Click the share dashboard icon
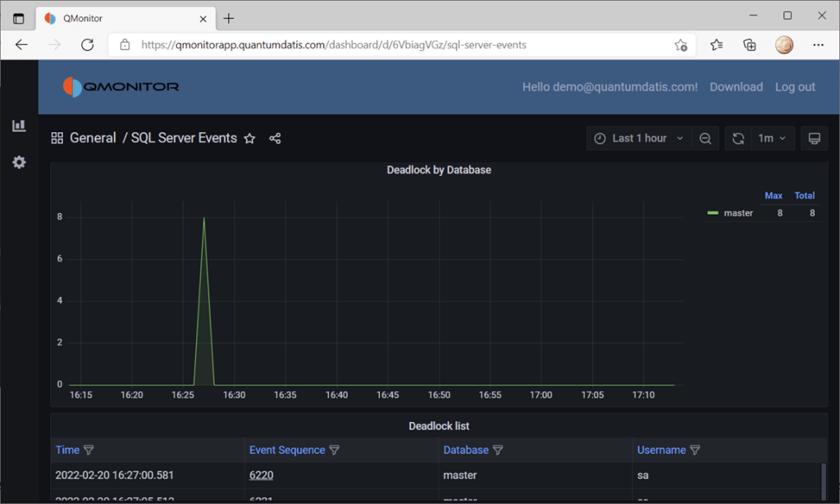 tap(275, 138)
